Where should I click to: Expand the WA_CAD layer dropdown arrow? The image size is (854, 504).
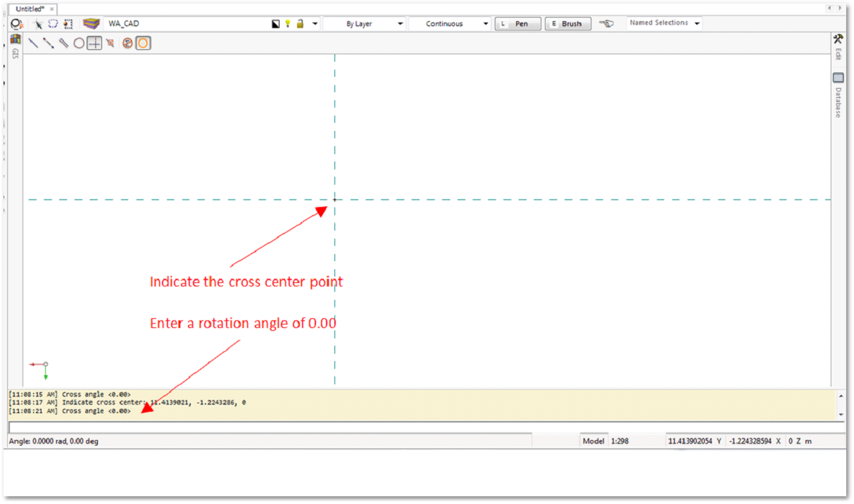point(315,24)
